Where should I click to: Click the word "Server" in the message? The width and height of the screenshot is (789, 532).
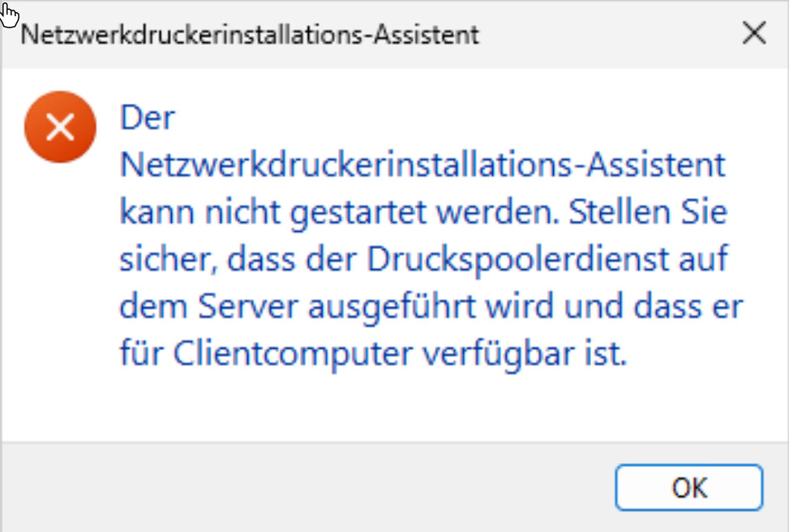[x=245, y=307]
